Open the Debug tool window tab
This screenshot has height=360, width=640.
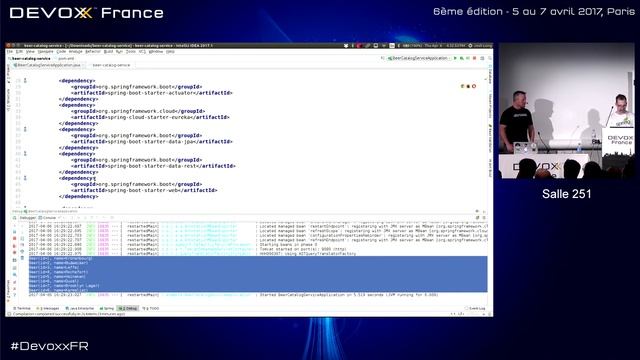(x=128, y=308)
